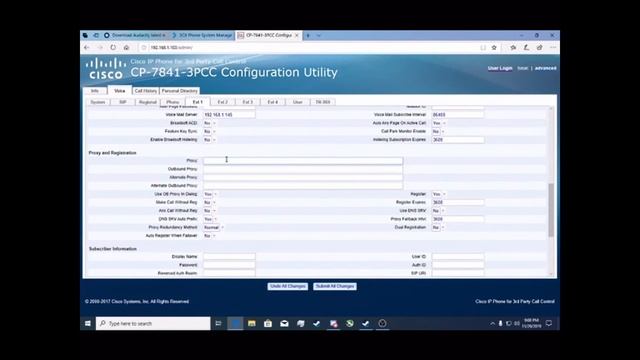The height and width of the screenshot is (360, 640).
Task: Click Undo All Changes button
Action: point(288,286)
